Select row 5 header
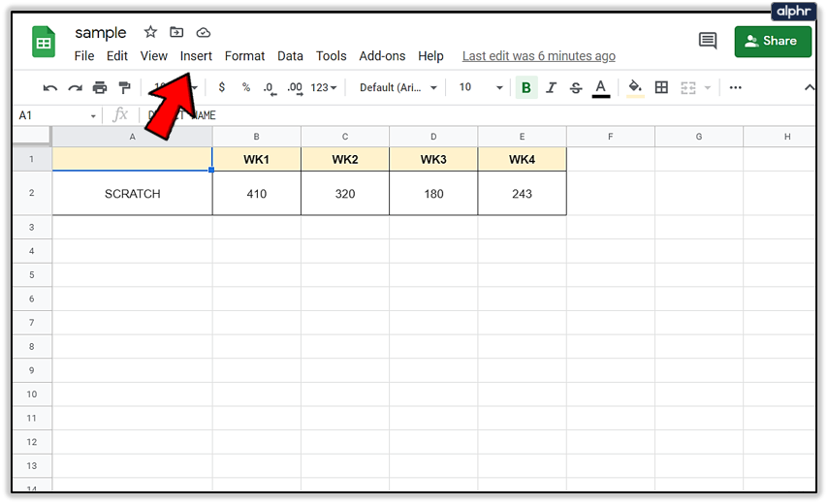This screenshot has width=828, height=504. (x=32, y=275)
